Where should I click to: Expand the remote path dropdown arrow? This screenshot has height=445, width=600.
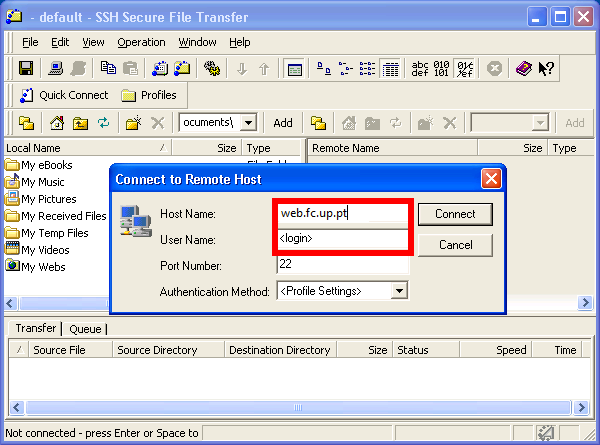pyautogui.click(x=540, y=123)
